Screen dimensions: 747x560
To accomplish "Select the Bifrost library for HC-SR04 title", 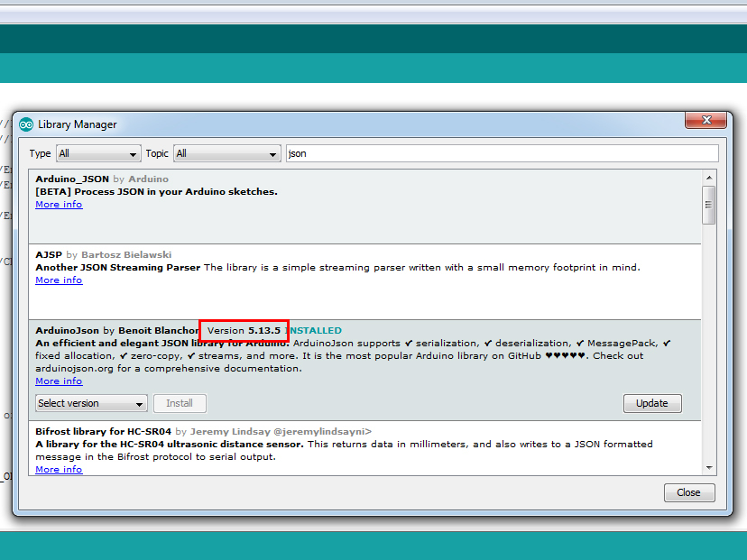I will (104, 431).
